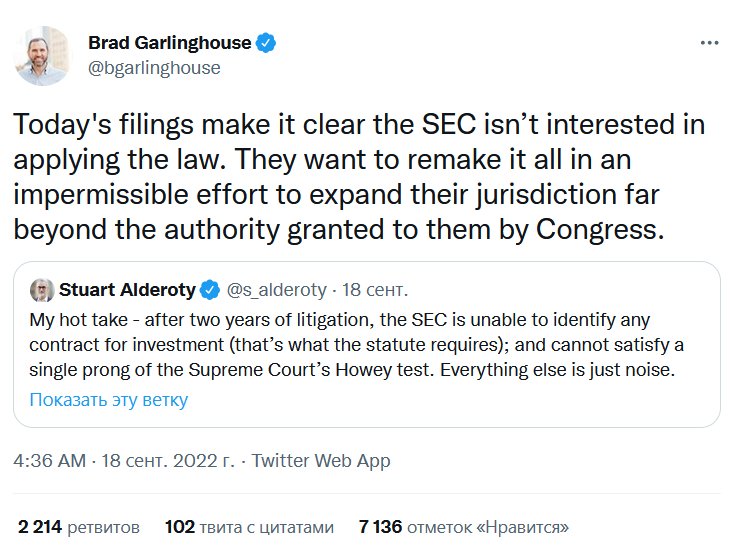Click the Twitter Web App source label
This screenshot has height=550, width=730.
[321, 461]
